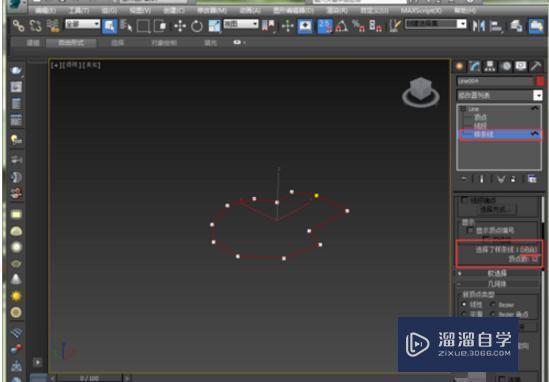Screen dimensions: 549x382
Task: Open the MAXScript menu
Action: 421,11
